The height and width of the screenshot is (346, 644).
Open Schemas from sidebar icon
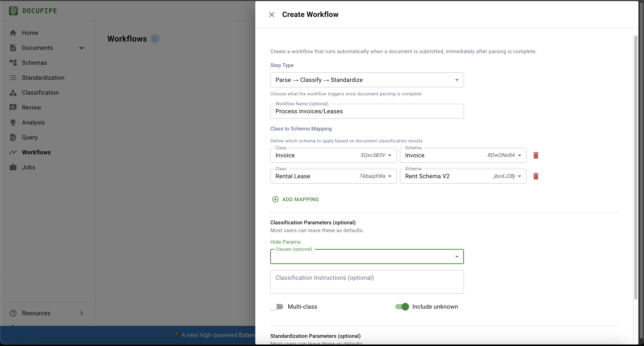click(x=13, y=63)
